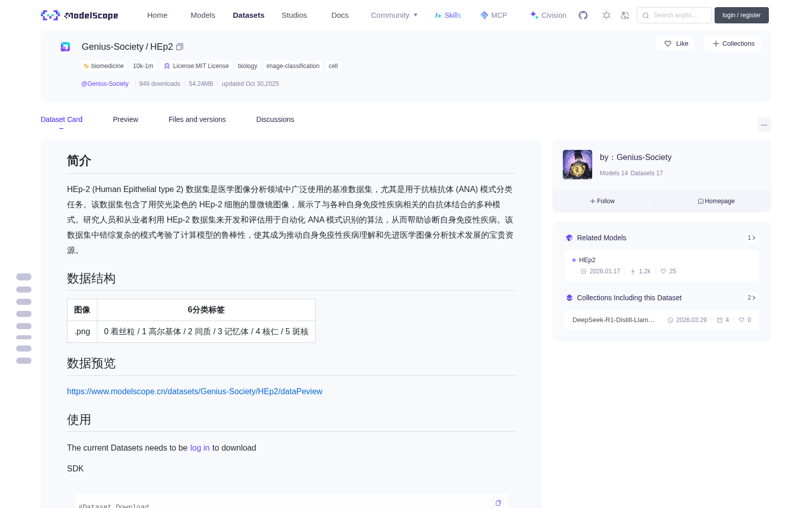Screen dimensions: 812x508
Task: Focus the Search anything field
Action: (674, 15)
